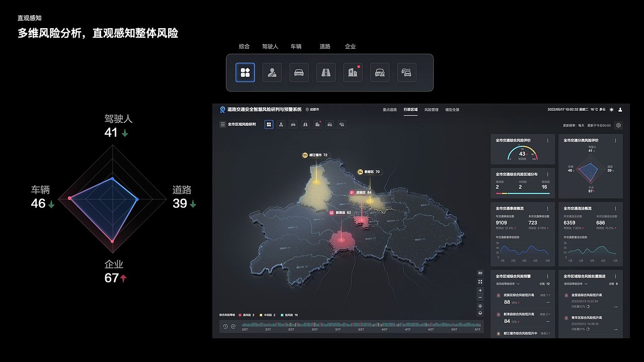Viewport: 644px width, 362px height.
Task: Open more menu of 全市区域综合风险预警 card
Action: [x=548, y=276]
